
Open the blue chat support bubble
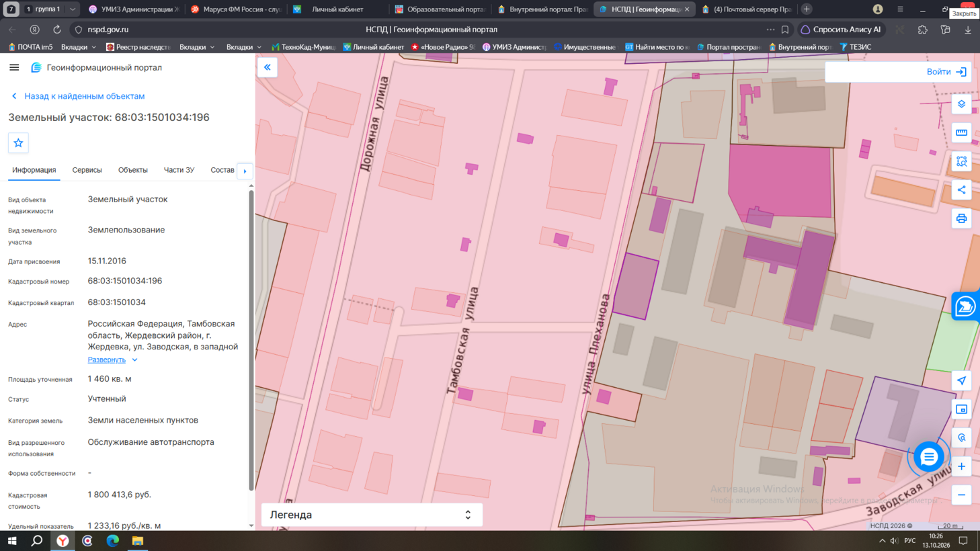click(x=929, y=457)
